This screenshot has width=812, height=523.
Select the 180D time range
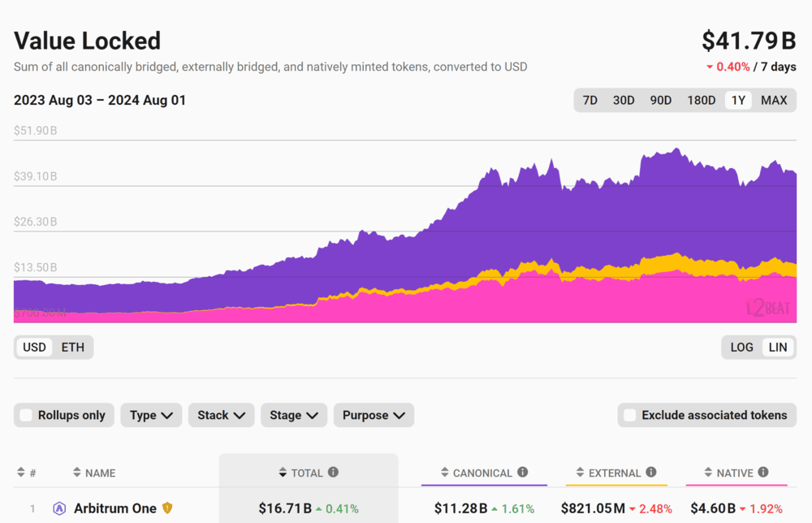coord(702,101)
